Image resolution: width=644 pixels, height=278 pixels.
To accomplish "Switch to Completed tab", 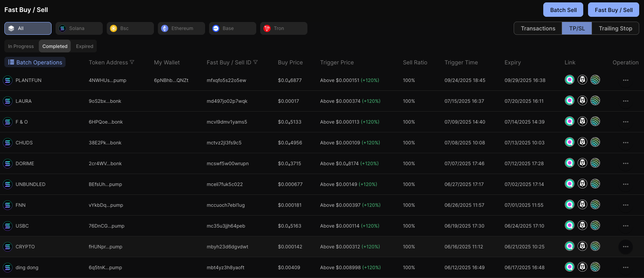I will point(55,46).
